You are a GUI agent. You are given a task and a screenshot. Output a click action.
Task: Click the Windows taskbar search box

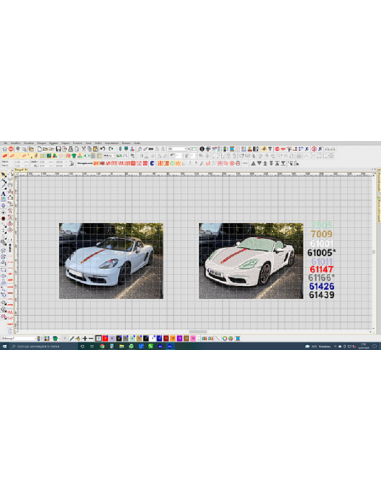tap(43, 346)
